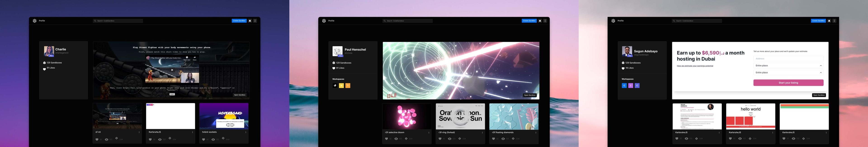Expand the first Entire place dropdown
Screen dimensions: 868x147
(x=788, y=65)
